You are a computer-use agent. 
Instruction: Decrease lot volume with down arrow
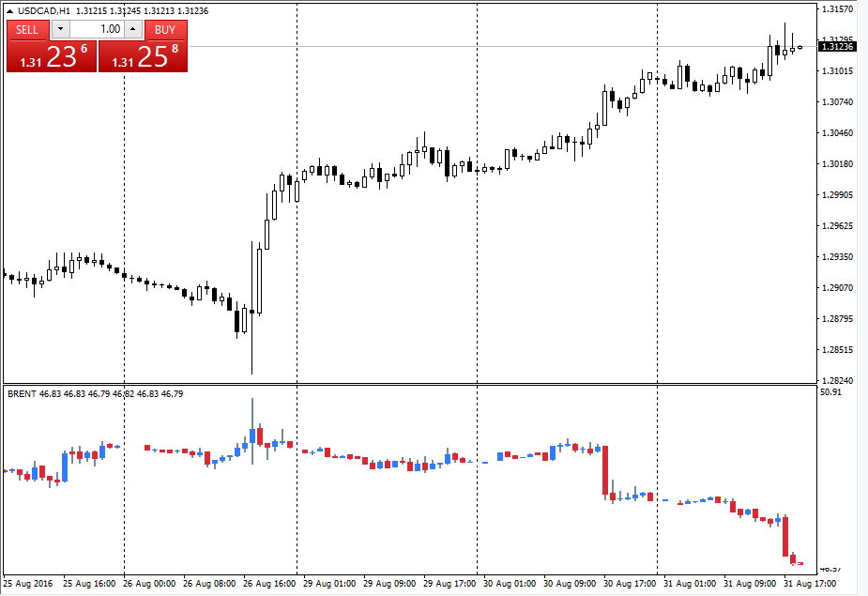click(x=60, y=29)
